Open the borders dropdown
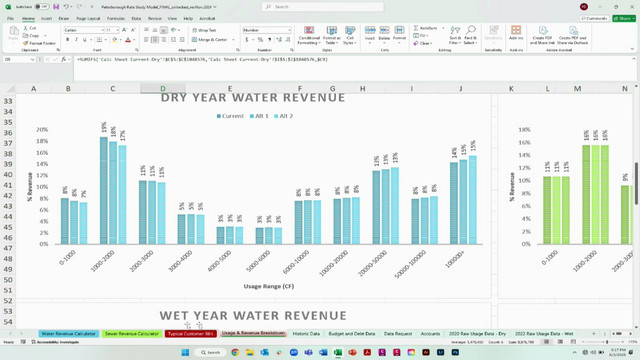Viewport: 640px width, 360px height. [x=105, y=40]
